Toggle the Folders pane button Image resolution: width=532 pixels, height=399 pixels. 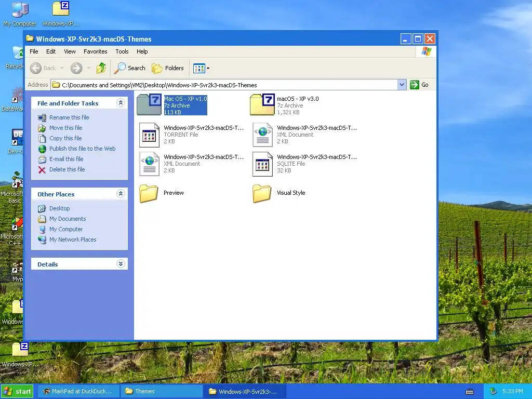168,68
